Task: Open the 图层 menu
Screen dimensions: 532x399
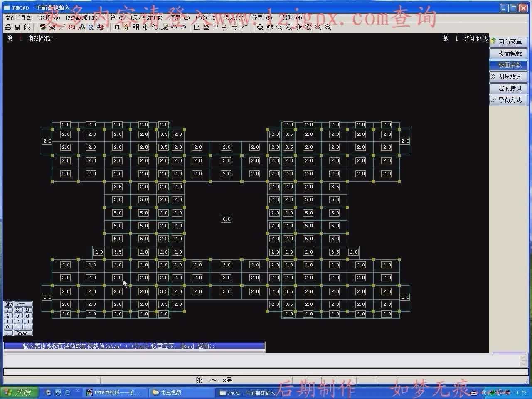Action: [x=179, y=18]
